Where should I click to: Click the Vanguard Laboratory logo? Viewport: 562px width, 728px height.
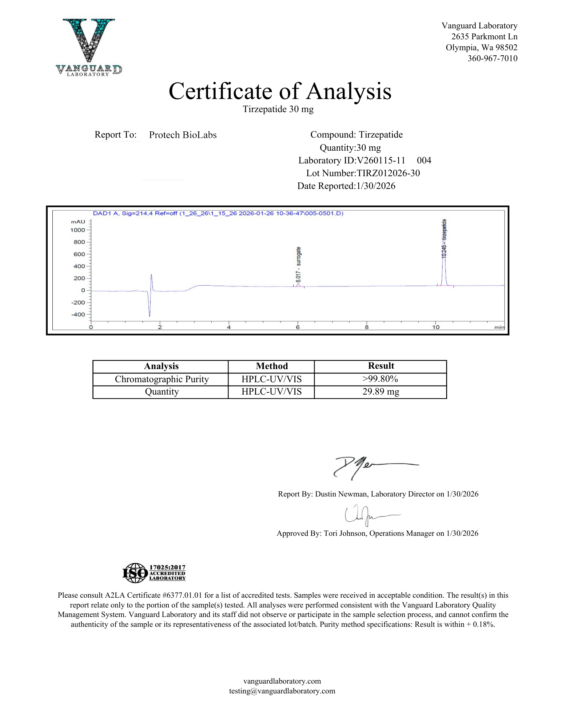click(89, 47)
